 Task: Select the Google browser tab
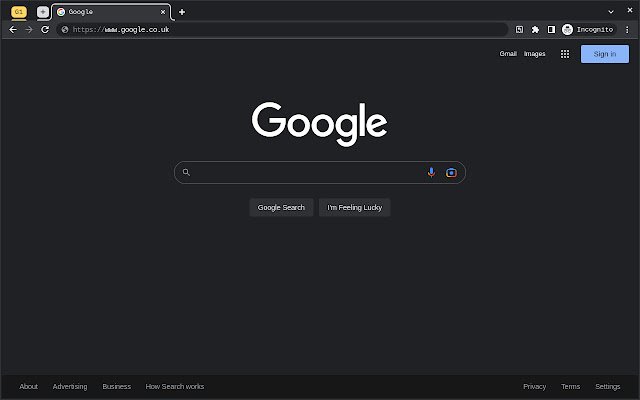(111, 12)
